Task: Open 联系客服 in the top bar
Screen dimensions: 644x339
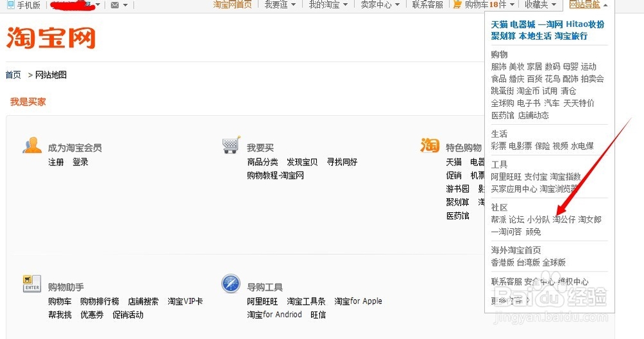Action: [x=428, y=5]
